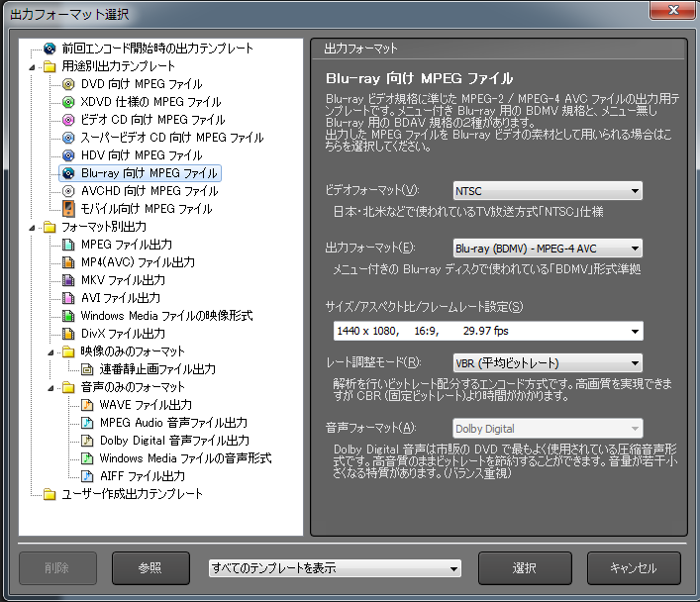Open the 1440 x 1080 size/frame rate dropdown
This screenshot has height=602, width=700.
click(x=488, y=331)
